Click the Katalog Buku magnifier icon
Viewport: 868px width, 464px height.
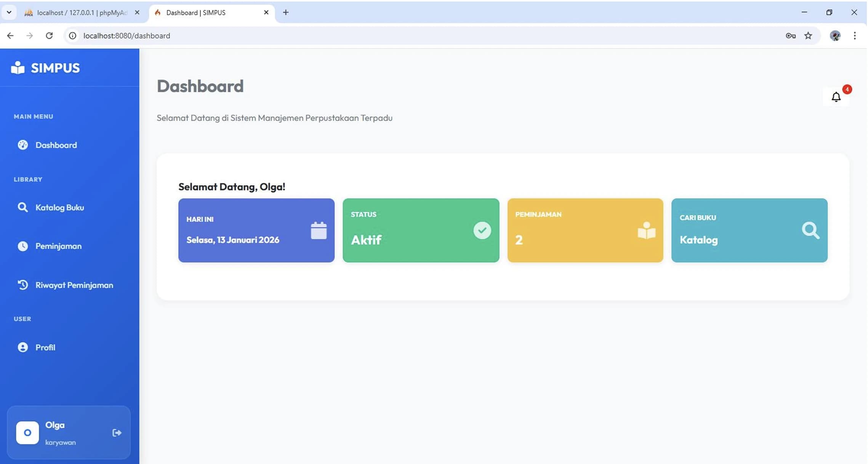(23, 207)
